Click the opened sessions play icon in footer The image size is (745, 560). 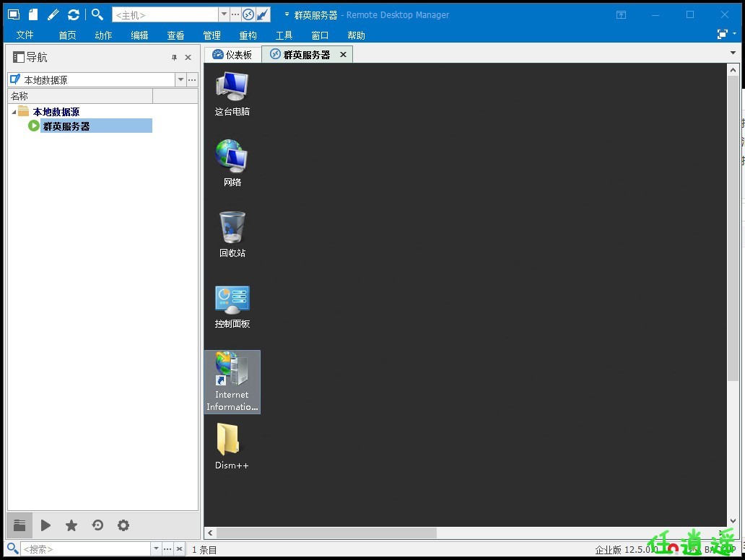pos(45,525)
